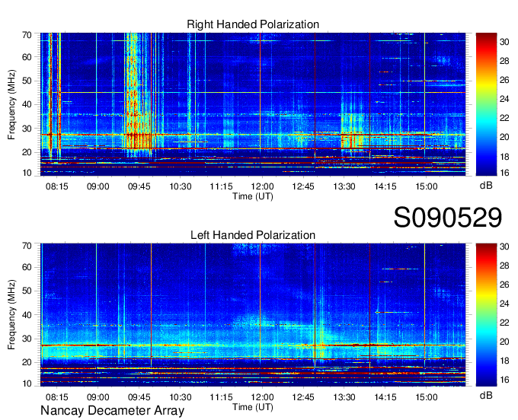
Task: Click 50 MHz tick on left-handed frequency axis
Action: 27,291
